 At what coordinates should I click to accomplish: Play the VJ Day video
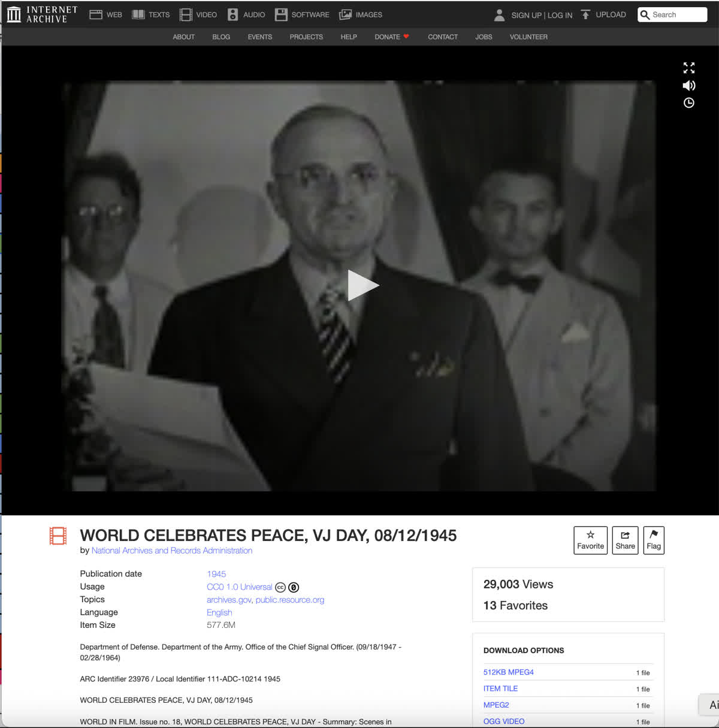(362, 285)
